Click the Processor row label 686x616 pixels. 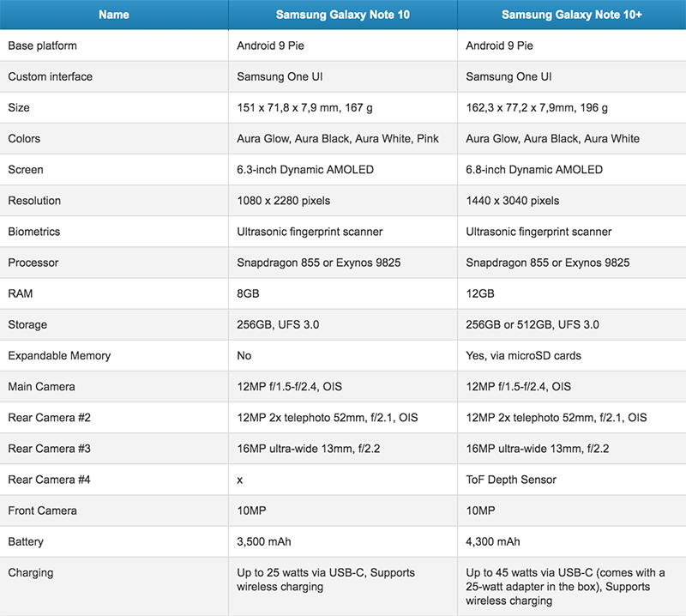click(33, 262)
